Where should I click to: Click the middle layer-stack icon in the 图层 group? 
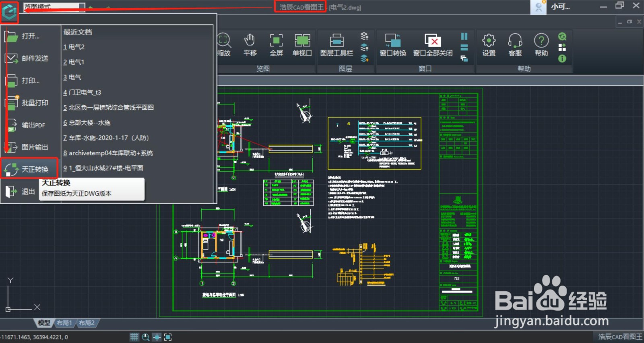click(364, 47)
